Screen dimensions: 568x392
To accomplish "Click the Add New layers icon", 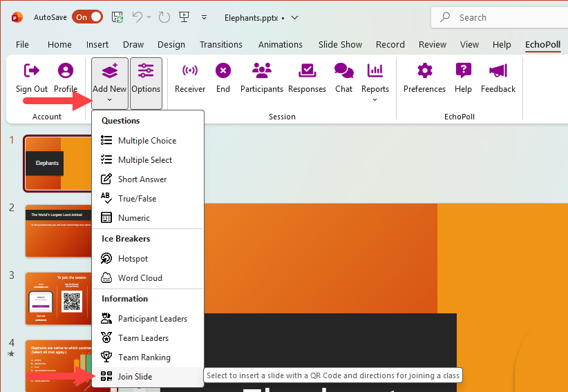I will 110,70.
